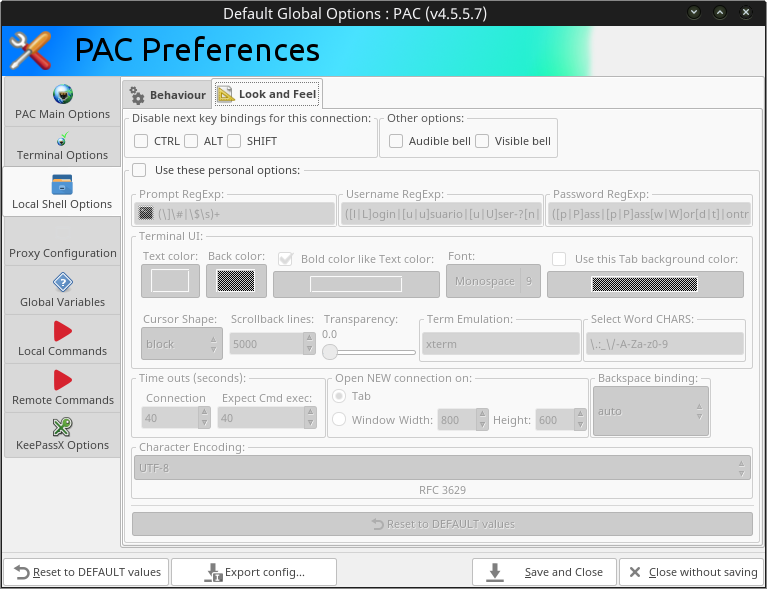767x589 pixels.
Task: Enable the Audible bell checkbox
Action: click(x=396, y=141)
